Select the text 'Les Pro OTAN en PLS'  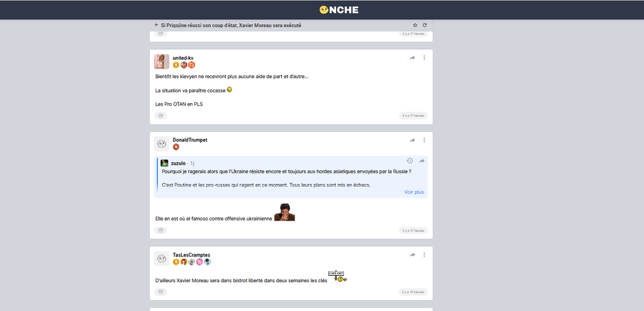click(179, 104)
